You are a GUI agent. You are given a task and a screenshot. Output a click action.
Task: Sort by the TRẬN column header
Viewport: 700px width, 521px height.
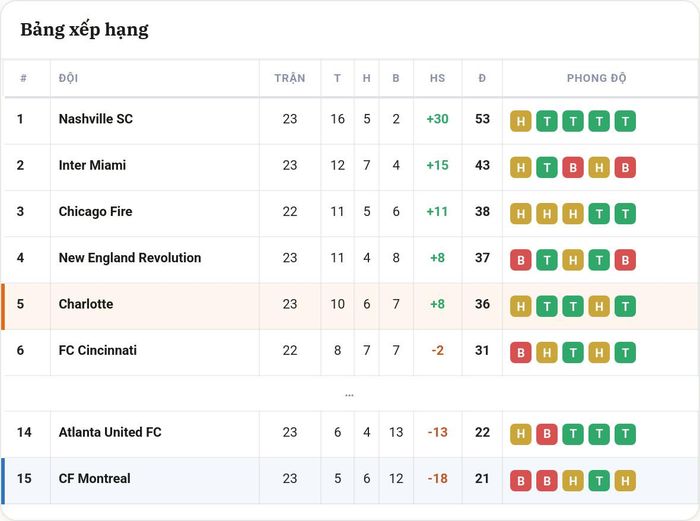290,78
